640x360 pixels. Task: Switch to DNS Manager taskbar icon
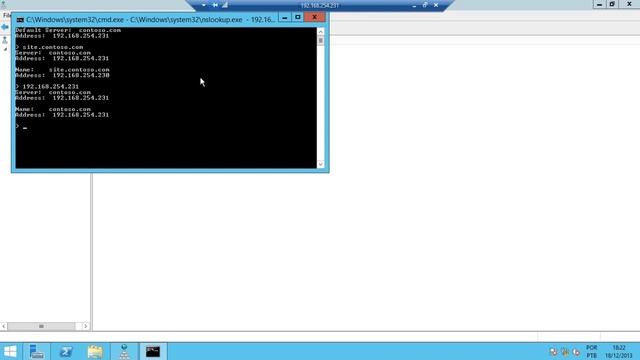[x=124, y=351]
